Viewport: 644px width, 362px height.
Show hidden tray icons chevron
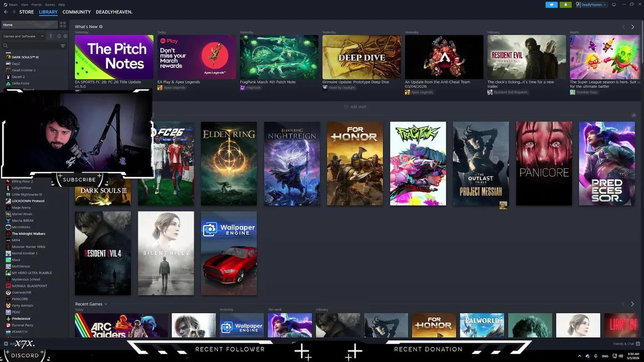[579, 356]
